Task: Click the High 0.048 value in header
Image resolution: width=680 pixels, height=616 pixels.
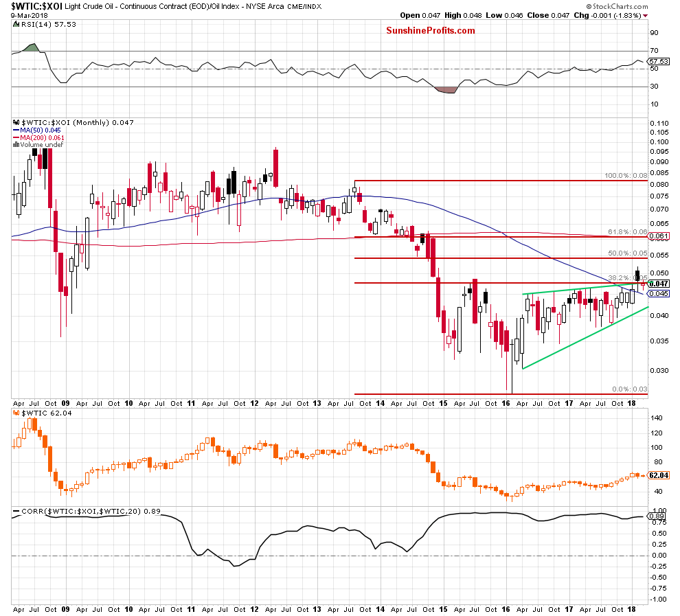Action: 463,15
